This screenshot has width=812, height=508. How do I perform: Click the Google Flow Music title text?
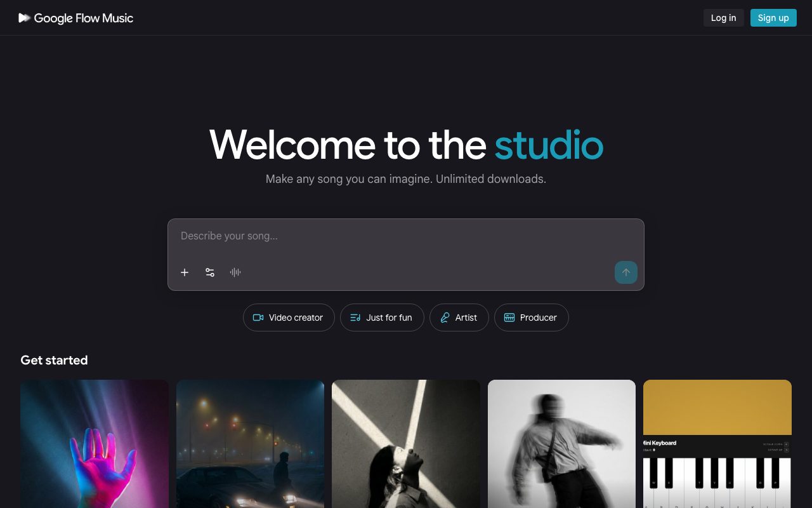point(84,18)
